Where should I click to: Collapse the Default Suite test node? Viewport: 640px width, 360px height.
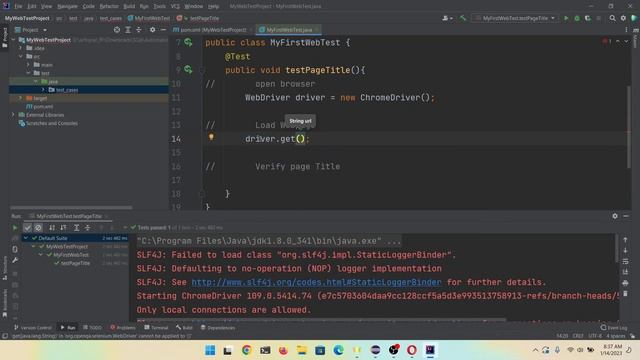point(26,238)
